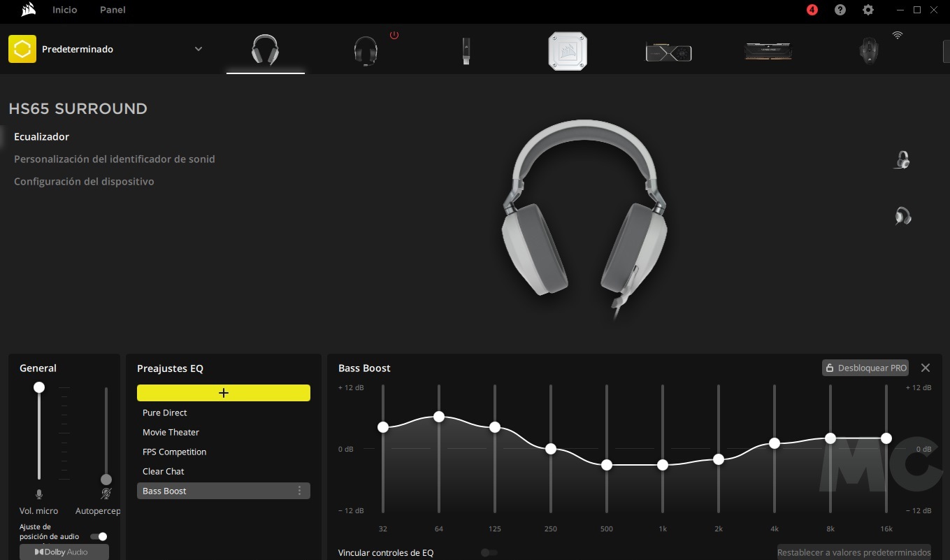Open Configuración del dispositivo section
The height and width of the screenshot is (560, 950).
pyautogui.click(x=84, y=181)
